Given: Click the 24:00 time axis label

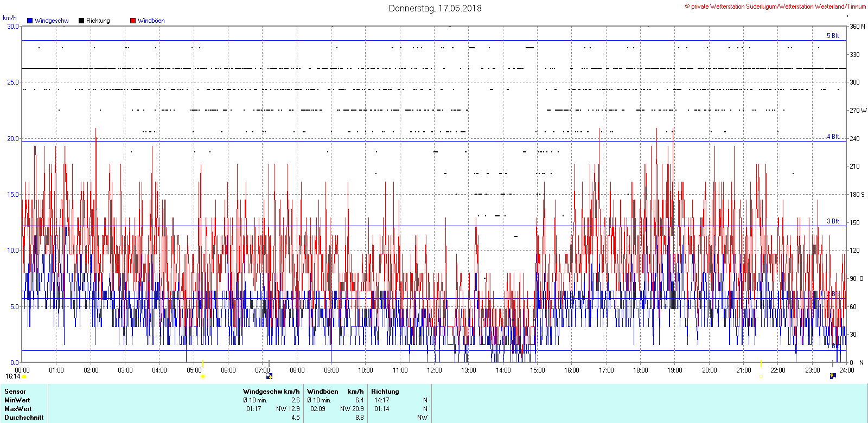Looking at the screenshot, I should coord(846,370).
